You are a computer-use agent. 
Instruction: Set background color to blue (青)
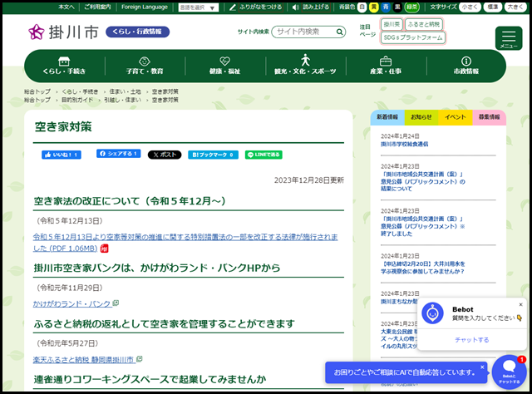pos(386,7)
